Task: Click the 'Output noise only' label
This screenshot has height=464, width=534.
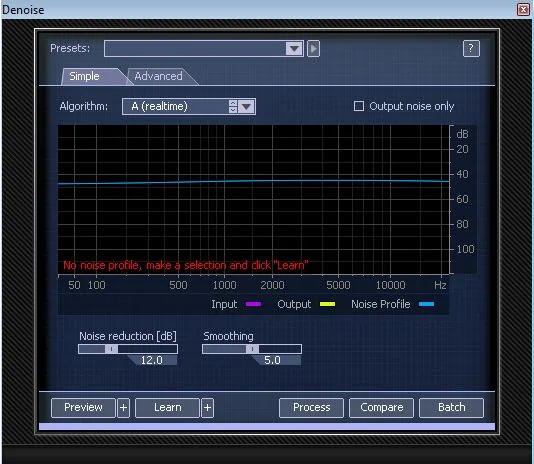Action: [412, 106]
